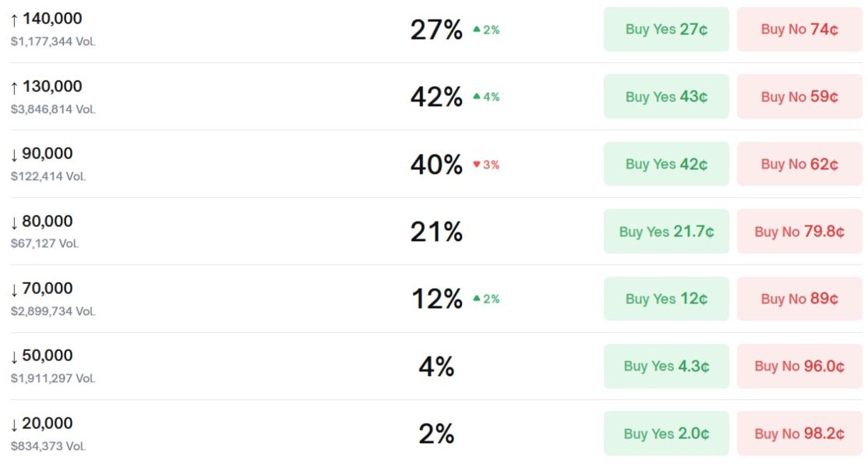Click Buy Yes 2.0¢ for 20,000
The width and height of the screenshot is (868, 468).
[666, 434]
